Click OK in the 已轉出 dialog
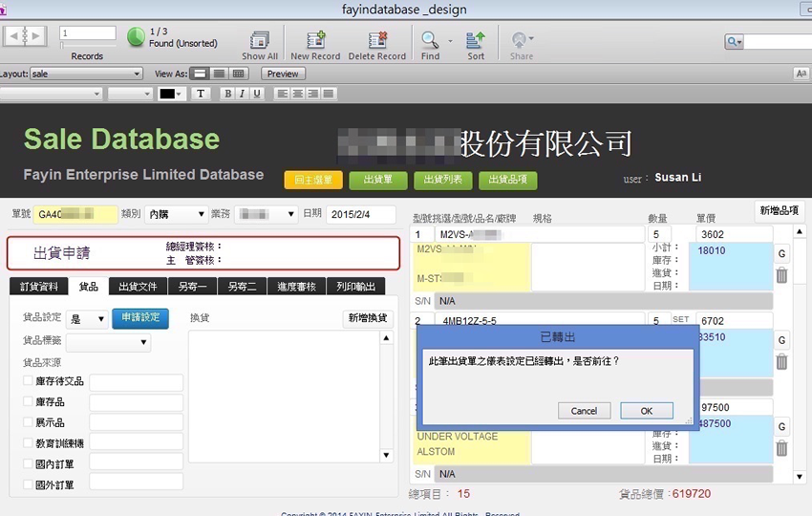Screen dimensions: 812x516 click(x=647, y=411)
